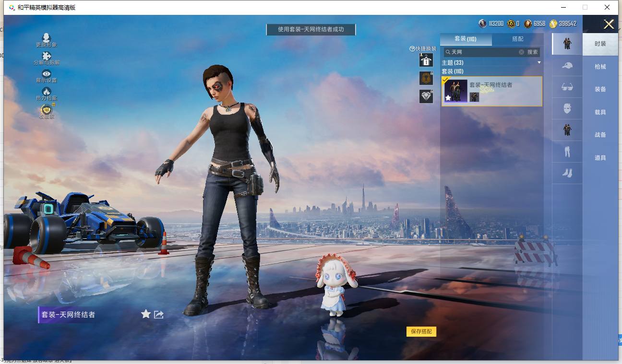Switch to 搭配 tab
This screenshot has height=364, width=622.
coord(518,39)
